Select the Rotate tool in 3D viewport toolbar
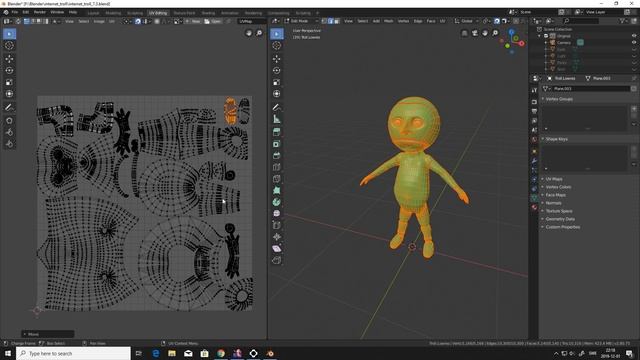The height and width of the screenshot is (360, 640). click(277, 70)
